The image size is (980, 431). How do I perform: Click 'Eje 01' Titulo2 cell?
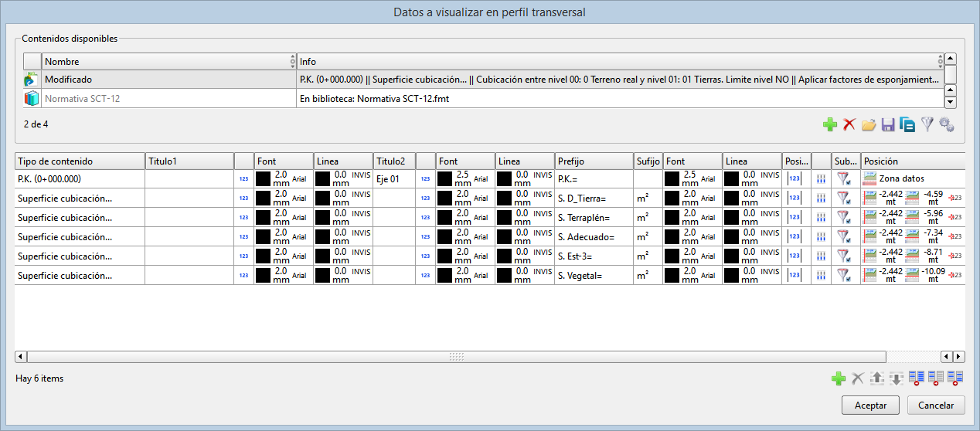pyautogui.click(x=394, y=178)
